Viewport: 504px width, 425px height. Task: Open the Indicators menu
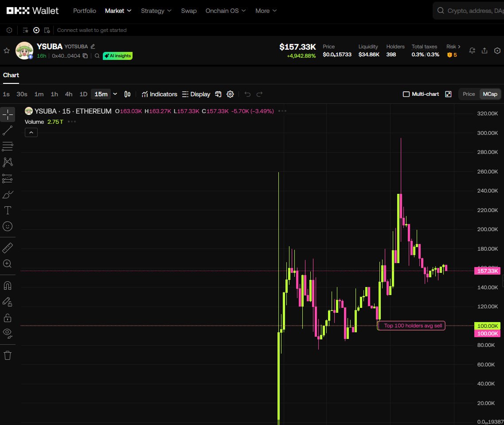160,94
